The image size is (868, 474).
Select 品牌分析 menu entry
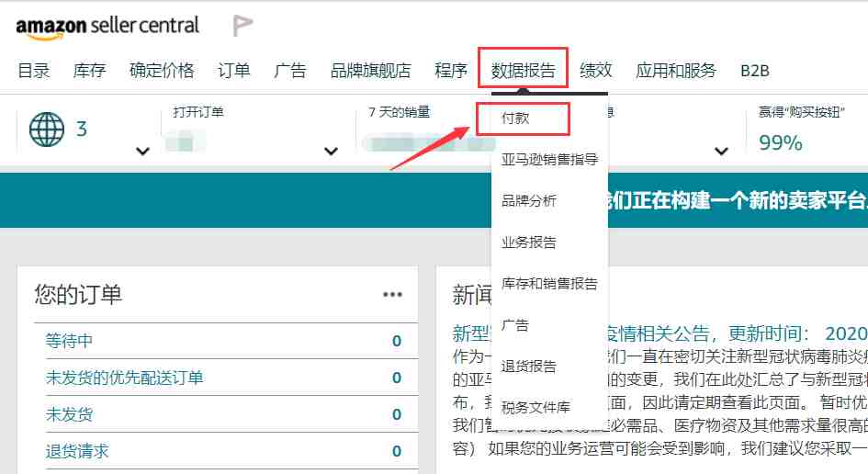[529, 200]
